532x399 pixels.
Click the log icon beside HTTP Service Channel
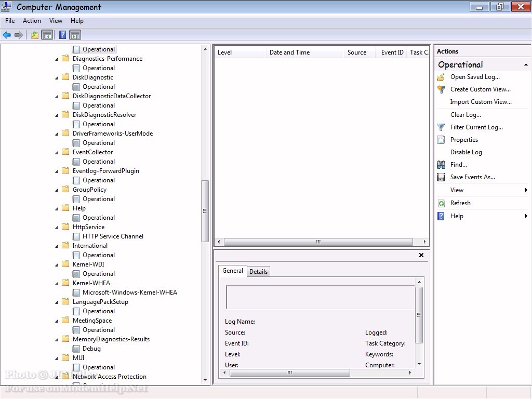click(x=76, y=236)
